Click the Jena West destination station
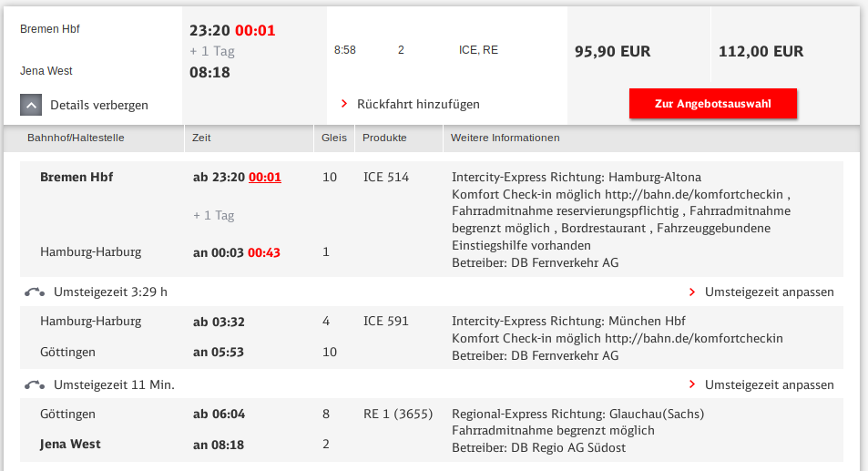Image resolution: width=868 pixels, height=471 pixels. (x=70, y=444)
